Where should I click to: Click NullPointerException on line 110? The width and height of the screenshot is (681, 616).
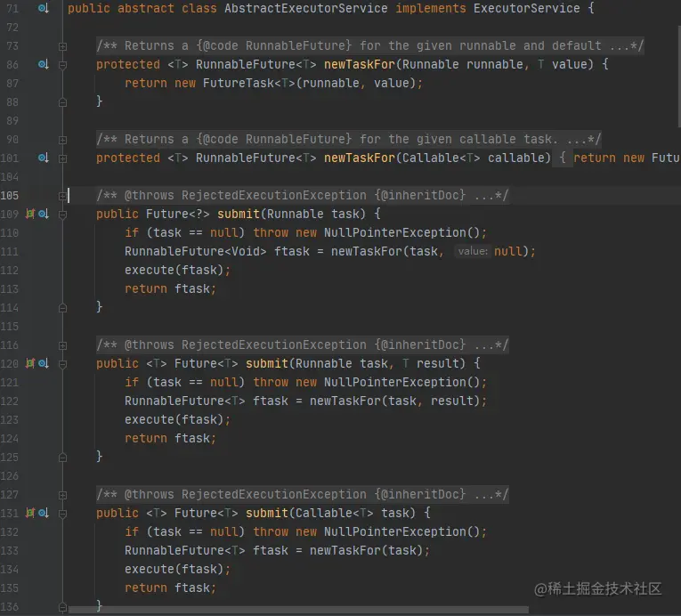pyautogui.click(x=394, y=232)
